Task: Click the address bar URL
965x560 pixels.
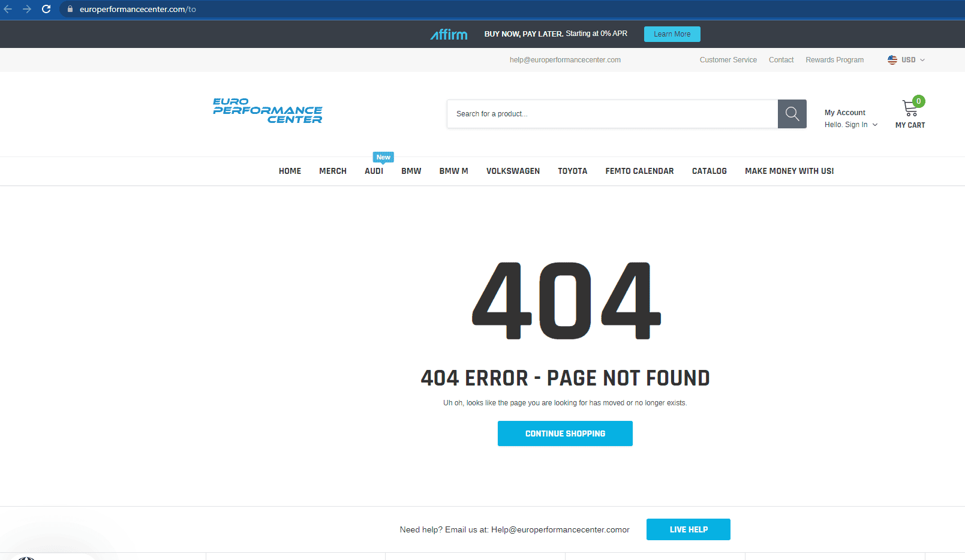Action: click(x=138, y=9)
